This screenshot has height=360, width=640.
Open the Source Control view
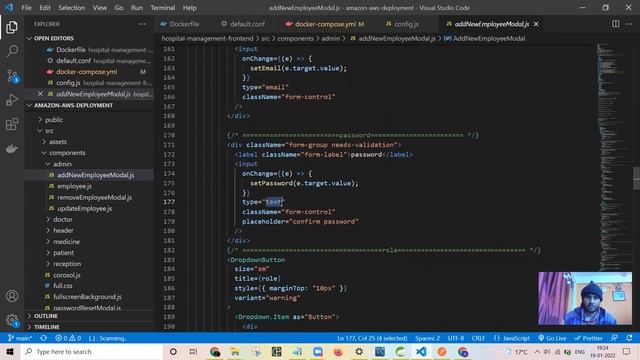(x=12, y=76)
